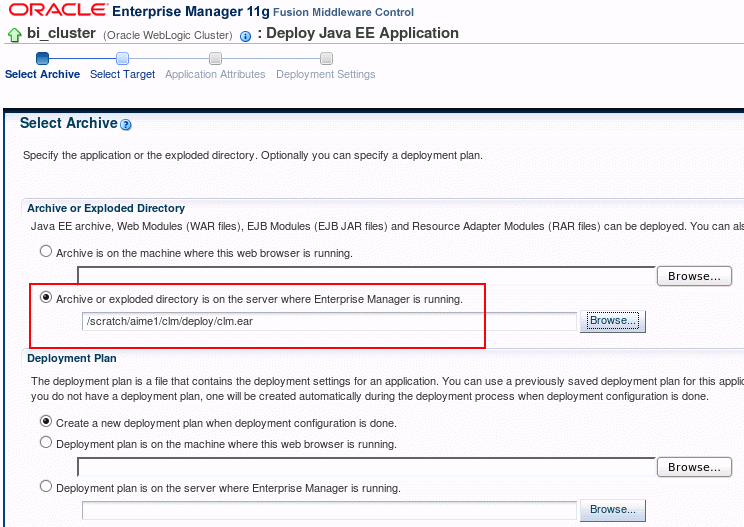Click the server deployment plan path field
The height and width of the screenshot is (527, 744).
click(329, 510)
